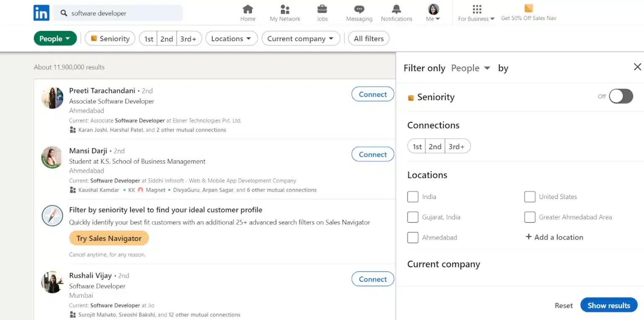Click mutual connections icon under Rushali Vijay
644x320 pixels.
(73, 315)
